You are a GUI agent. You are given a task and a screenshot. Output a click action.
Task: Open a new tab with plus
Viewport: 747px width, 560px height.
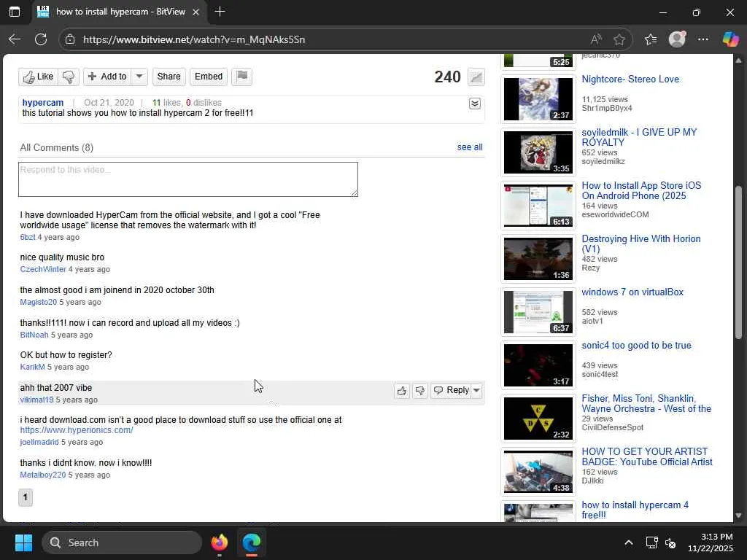point(220,12)
